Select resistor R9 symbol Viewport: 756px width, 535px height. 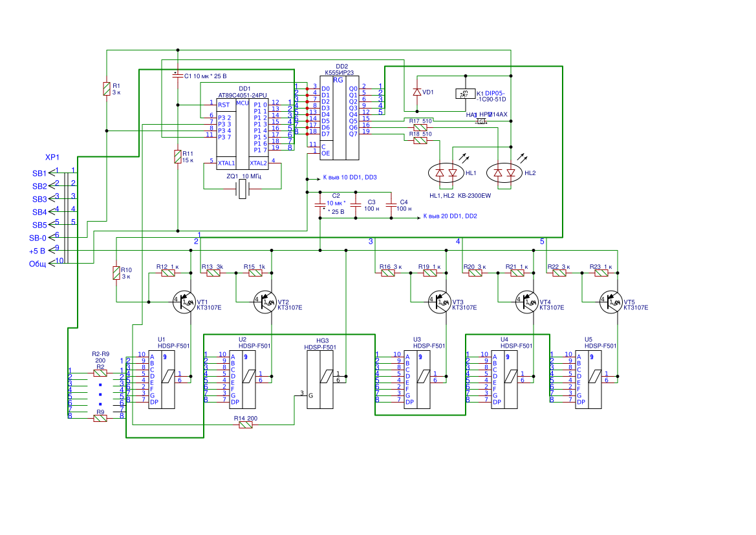pyautogui.click(x=100, y=419)
